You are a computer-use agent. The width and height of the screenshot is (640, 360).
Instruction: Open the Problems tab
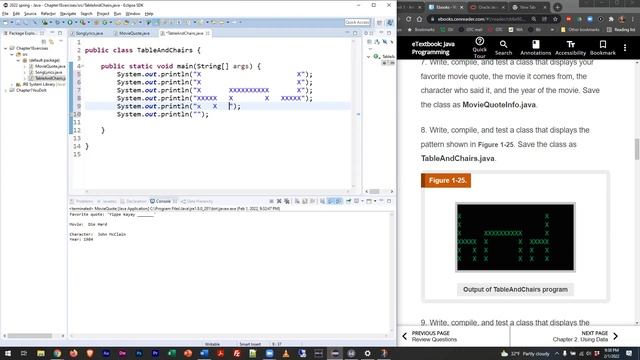pos(82,201)
